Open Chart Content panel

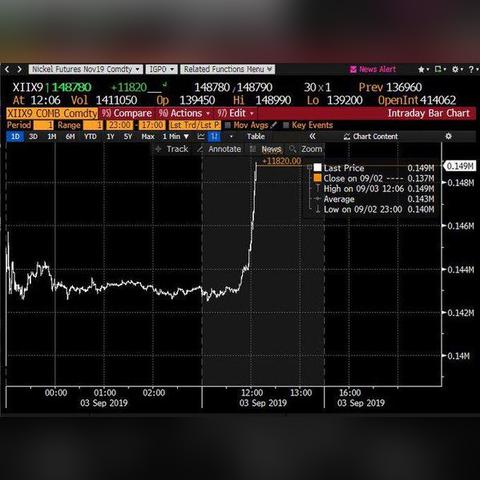[x=371, y=137]
